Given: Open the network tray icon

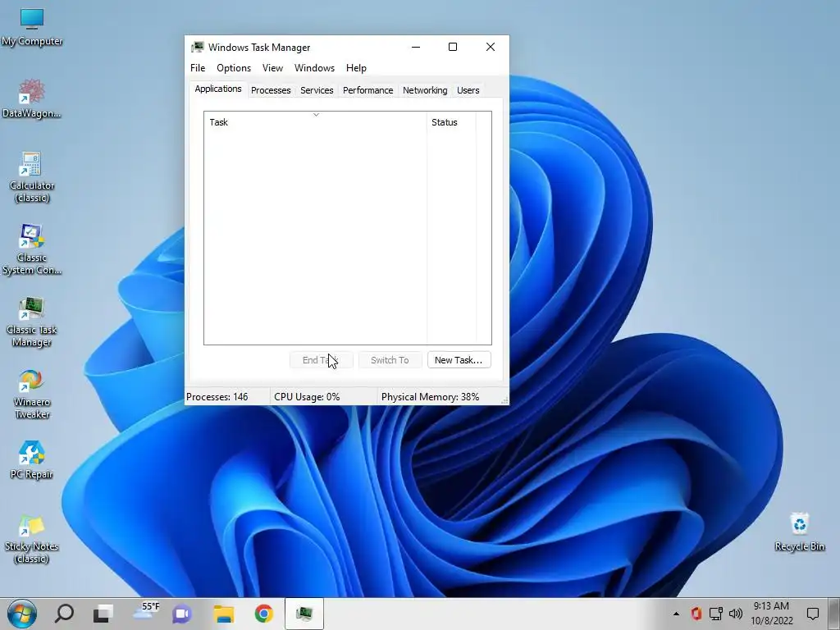Looking at the screenshot, I should pos(716,614).
